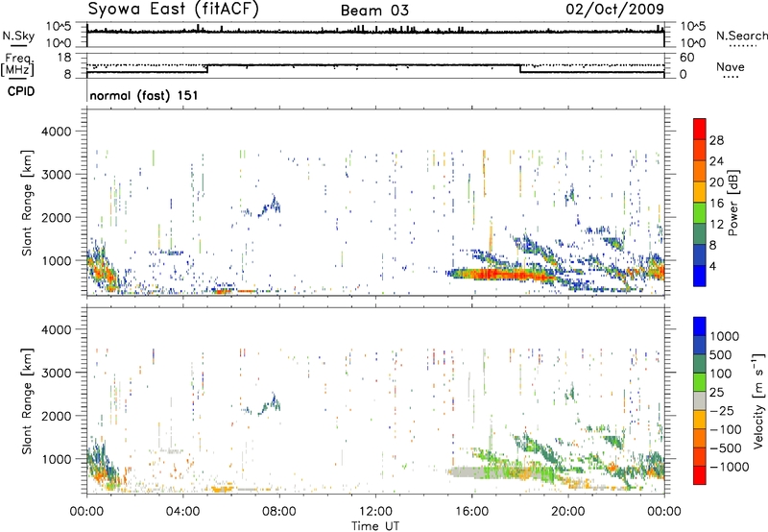Click the '-1000' velocity colorbar label

pos(729,467)
